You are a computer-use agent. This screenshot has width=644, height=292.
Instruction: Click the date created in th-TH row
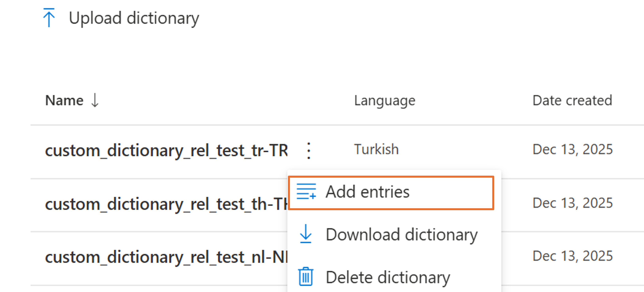coord(572,203)
